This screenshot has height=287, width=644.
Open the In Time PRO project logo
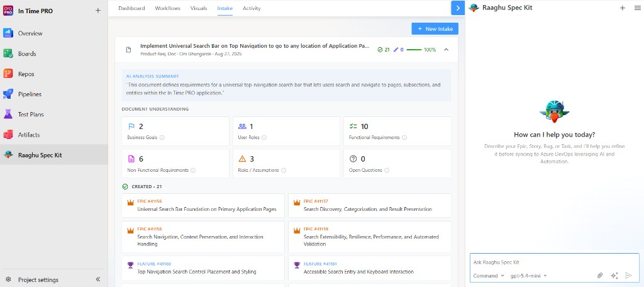[x=8, y=11]
